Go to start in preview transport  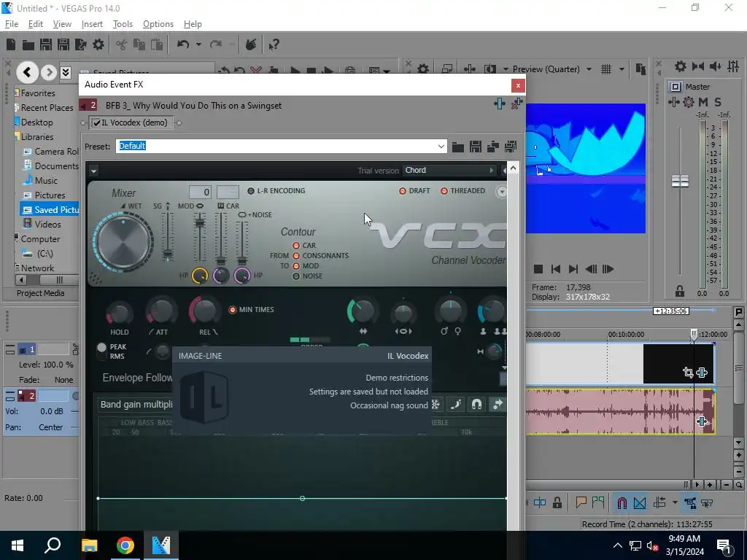[x=555, y=270]
